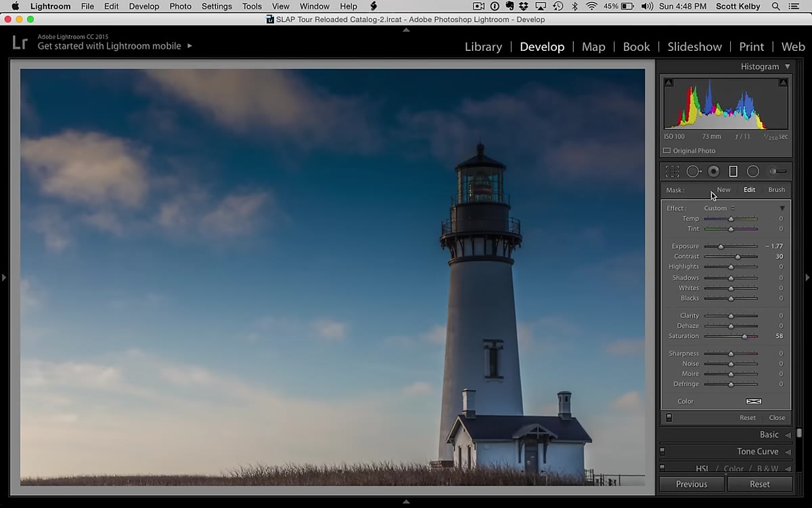
Task: Click the Saturation slider handle
Action: click(744, 336)
